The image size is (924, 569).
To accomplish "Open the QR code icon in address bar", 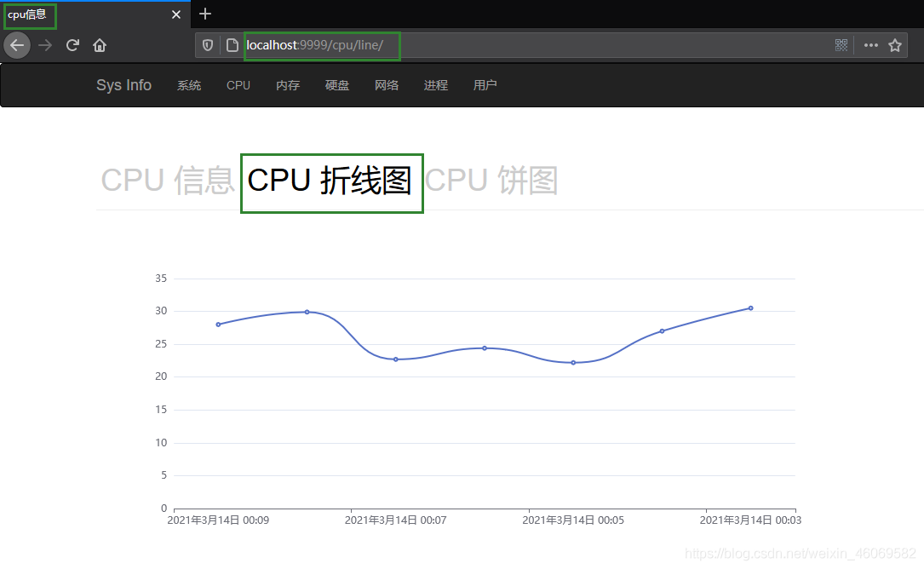I will coord(841,45).
